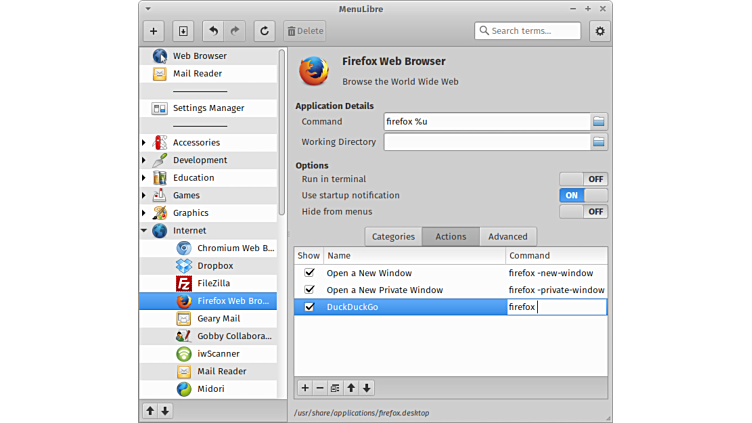Click the save launcher toolbar icon

pyautogui.click(x=183, y=31)
